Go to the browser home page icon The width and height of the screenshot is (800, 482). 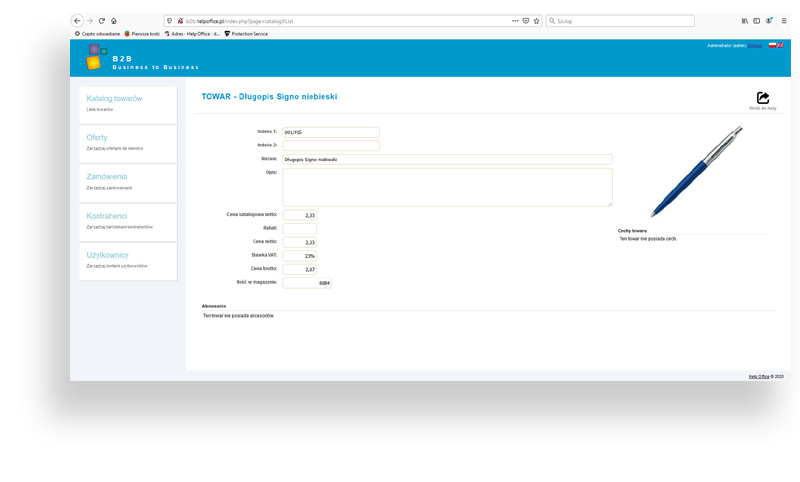click(x=114, y=21)
